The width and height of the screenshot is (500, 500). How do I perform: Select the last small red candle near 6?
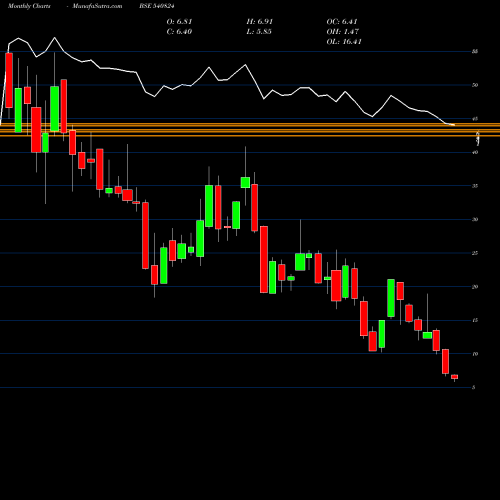(455, 377)
